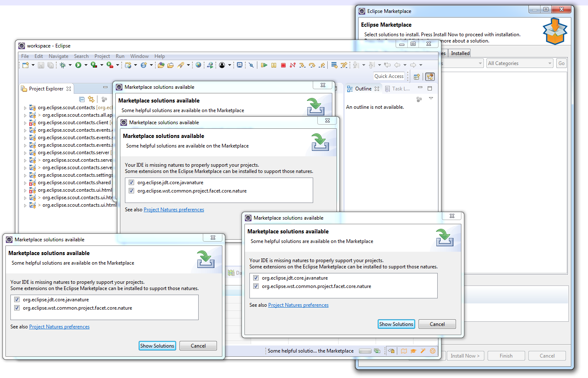This screenshot has width=588, height=378.
Task: Click the Search flashlight toolbar icon
Action: click(180, 65)
